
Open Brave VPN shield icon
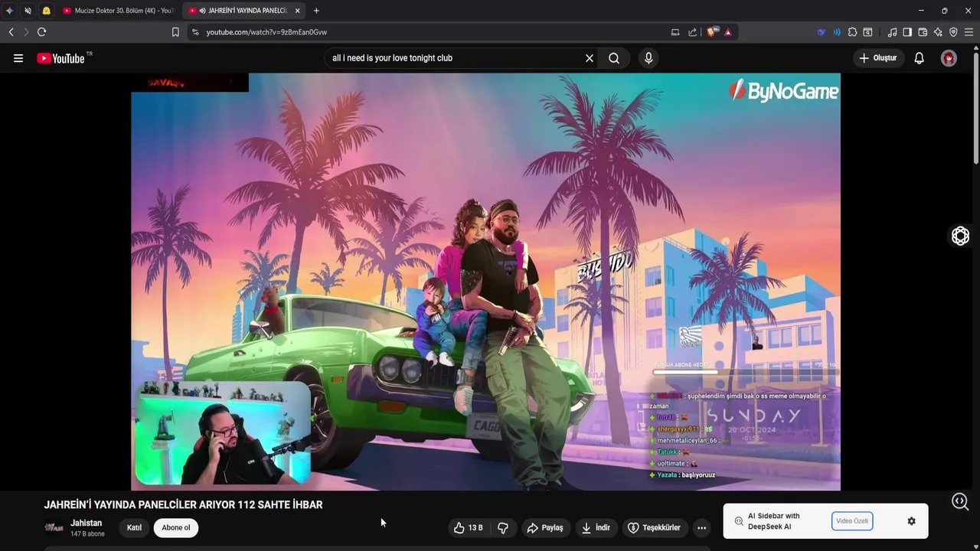click(953, 32)
